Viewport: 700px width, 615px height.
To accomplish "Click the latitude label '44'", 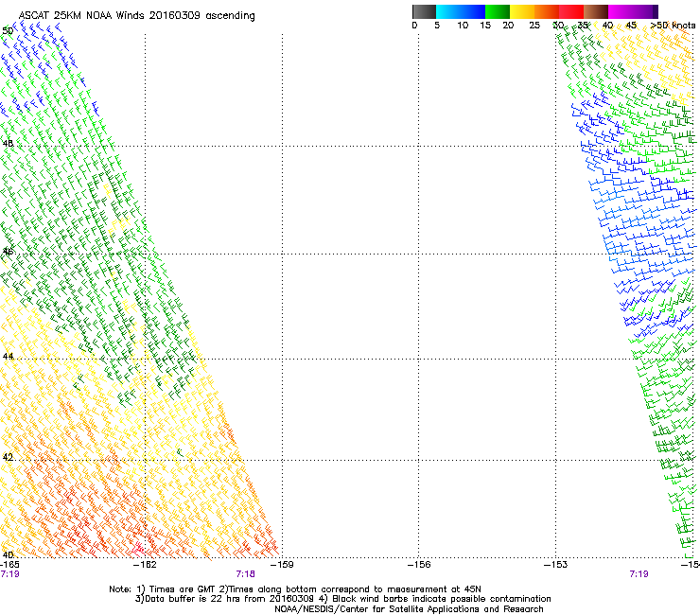I will coord(8,357).
